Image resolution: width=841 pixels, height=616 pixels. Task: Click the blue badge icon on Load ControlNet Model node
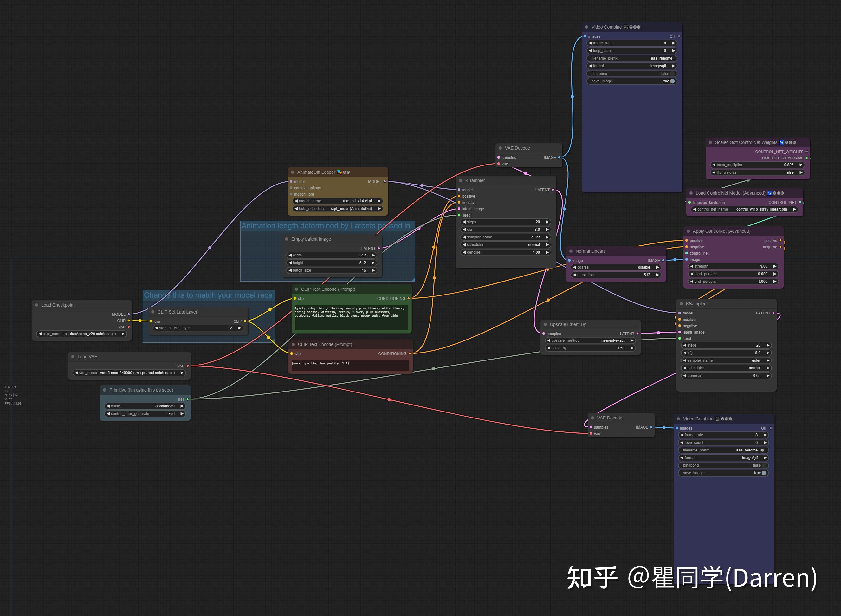tap(770, 193)
